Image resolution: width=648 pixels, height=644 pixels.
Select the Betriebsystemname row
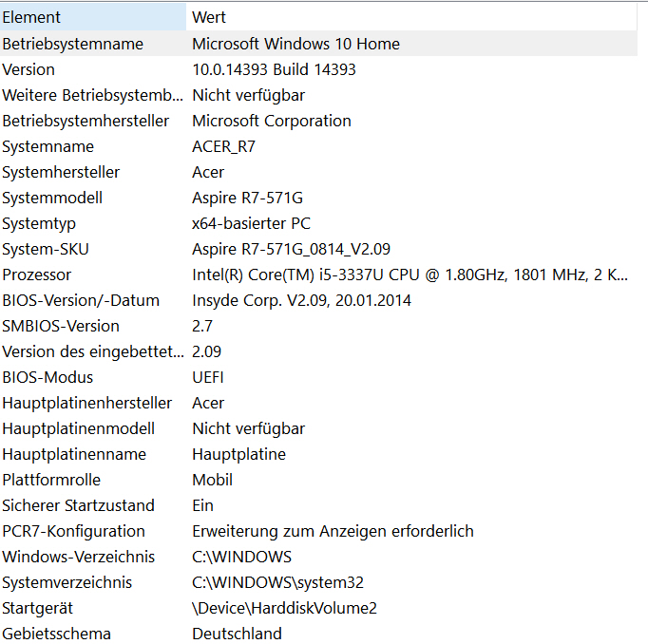click(x=318, y=44)
